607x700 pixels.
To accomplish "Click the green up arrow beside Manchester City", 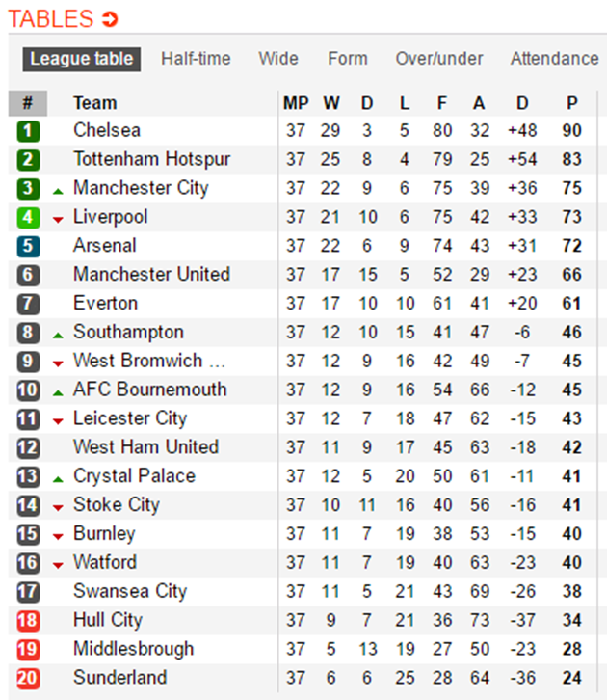I will click(58, 192).
